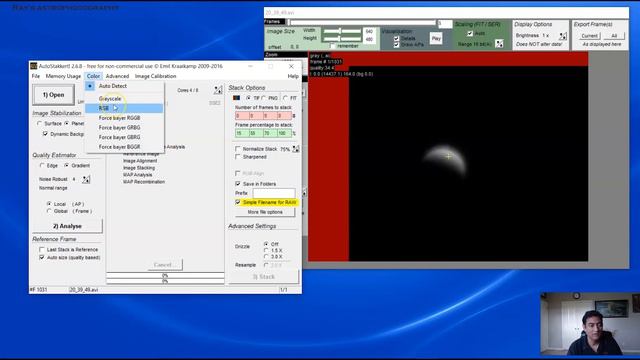Image resolution: width=640 pixels, height=360 pixels.
Task: Click the "Image Alignment" progress step
Action: click(x=140, y=161)
